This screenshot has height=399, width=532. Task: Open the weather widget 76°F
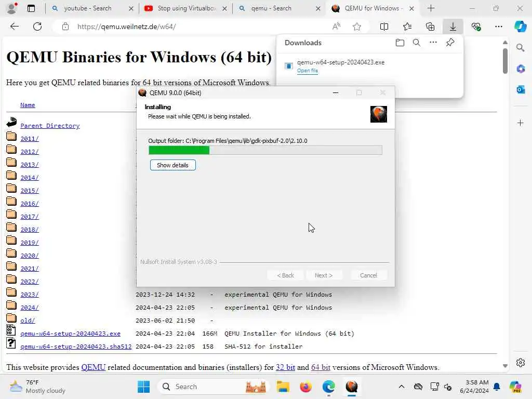37,387
